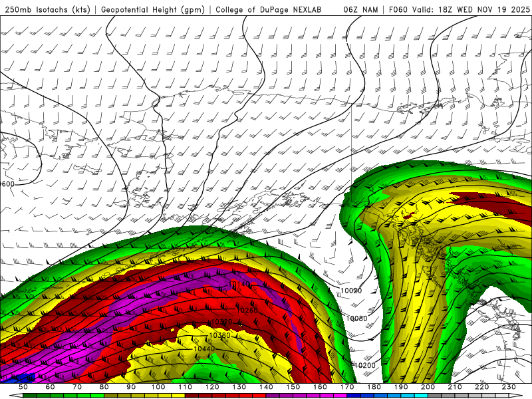
Task: Click the 'College of DuPage NEXLAB' label
Action: coord(268,10)
